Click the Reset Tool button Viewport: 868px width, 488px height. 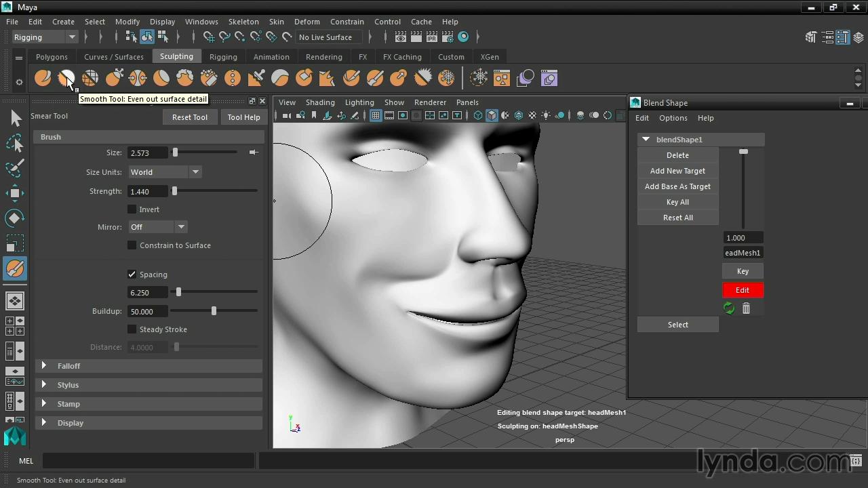click(190, 117)
